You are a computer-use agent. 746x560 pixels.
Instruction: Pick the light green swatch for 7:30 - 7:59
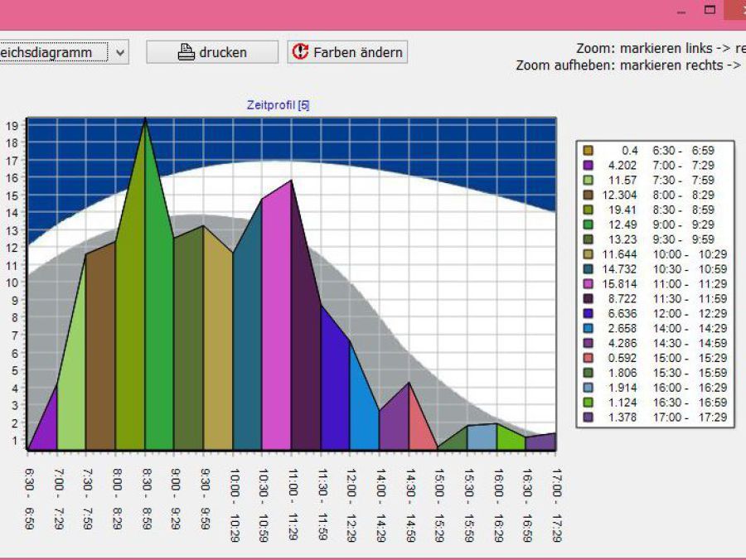click(x=589, y=180)
